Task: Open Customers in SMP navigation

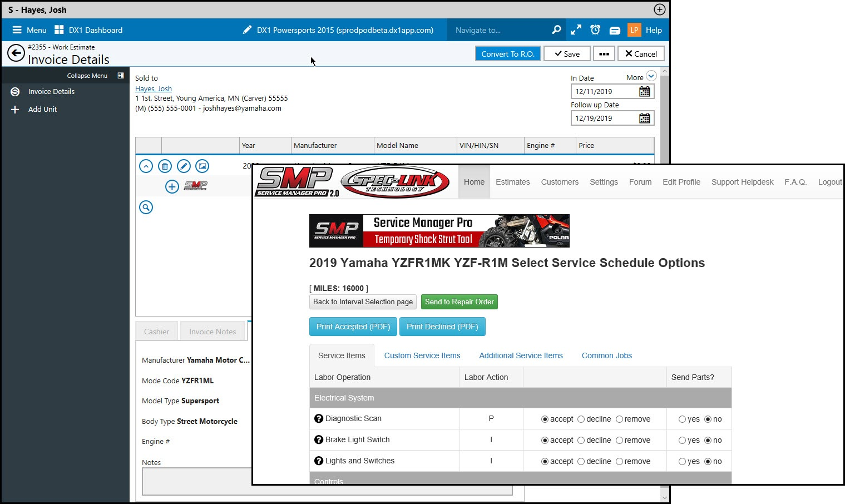Action: click(x=560, y=182)
